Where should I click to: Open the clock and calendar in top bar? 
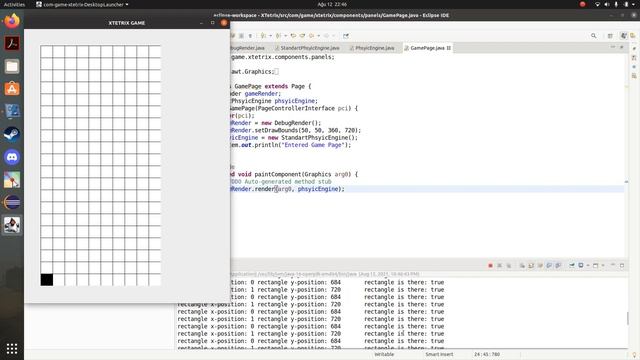(x=332, y=4)
